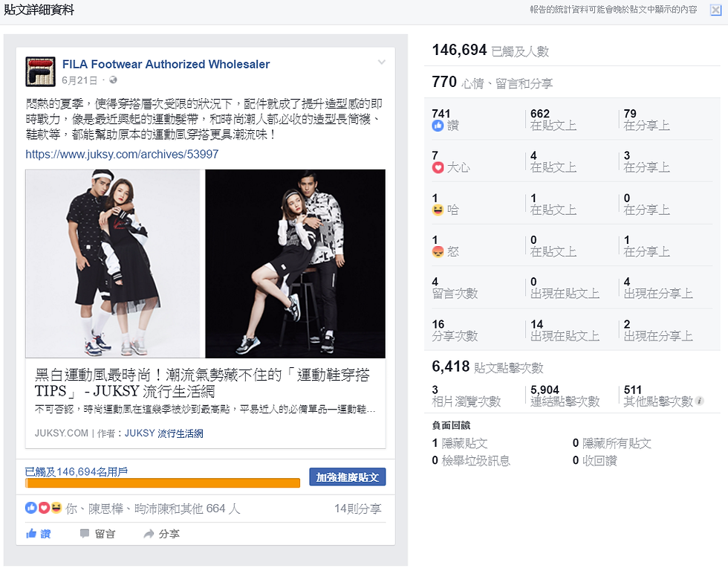Select the 79 在分享上 likes value

647,120
